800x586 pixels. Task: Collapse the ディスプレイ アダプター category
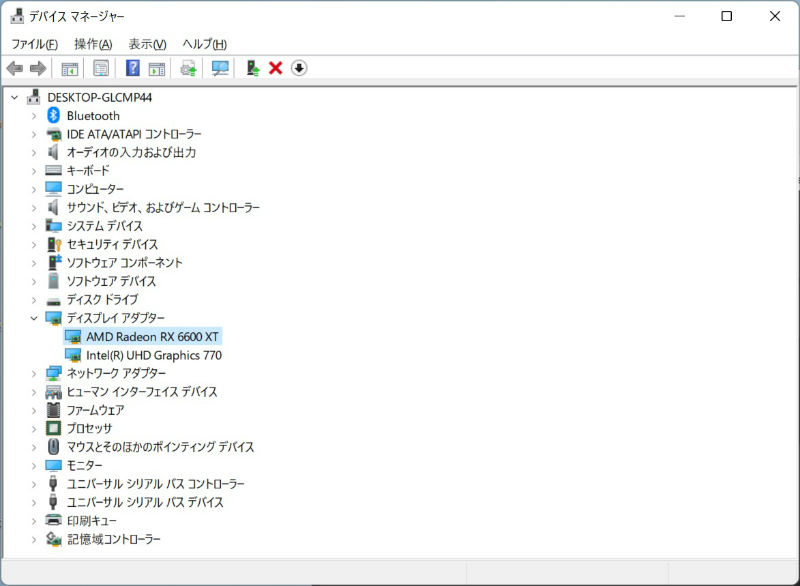click(x=34, y=318)
